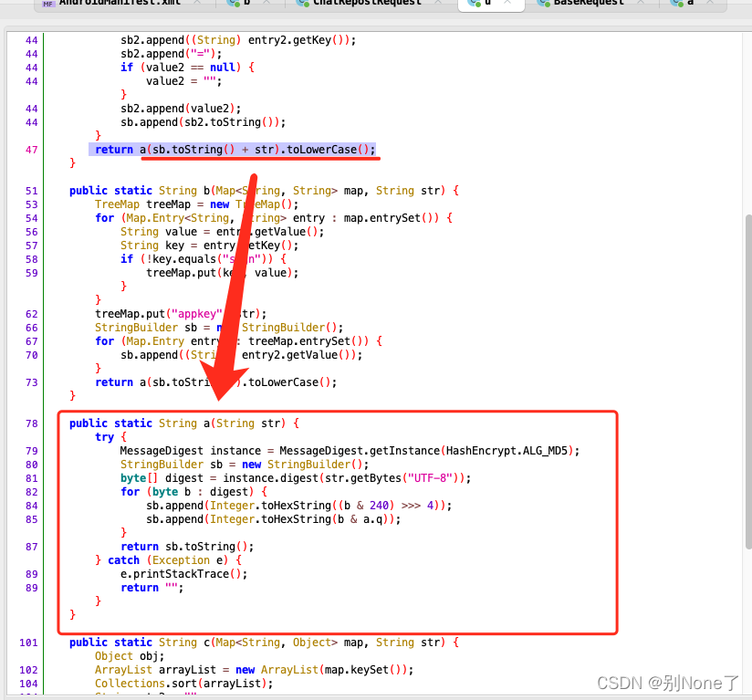Screen dimensions: 752x700
Task: Click the line 'return sb.toString();' on line 87
Action: [187, 547]
